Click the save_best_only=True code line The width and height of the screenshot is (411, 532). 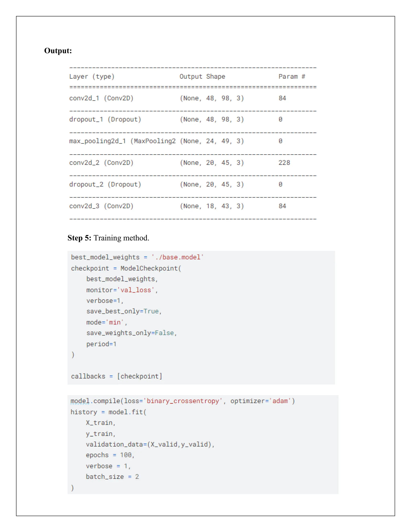coord(124,311)
